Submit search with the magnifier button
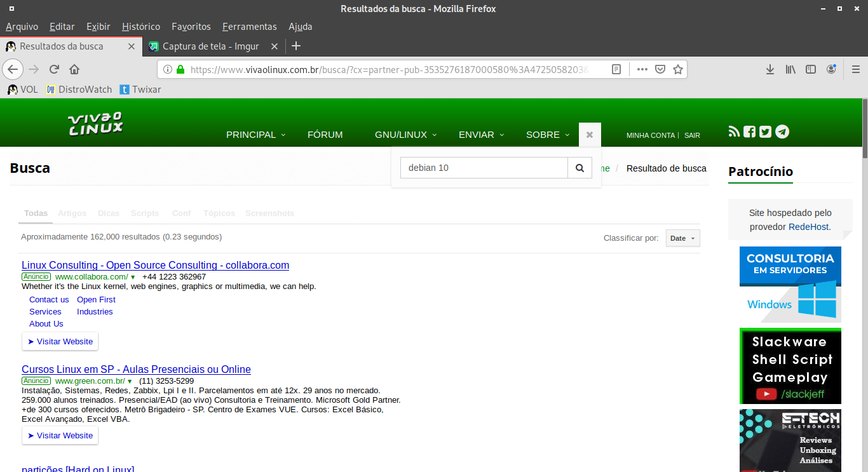 (580, 168)
